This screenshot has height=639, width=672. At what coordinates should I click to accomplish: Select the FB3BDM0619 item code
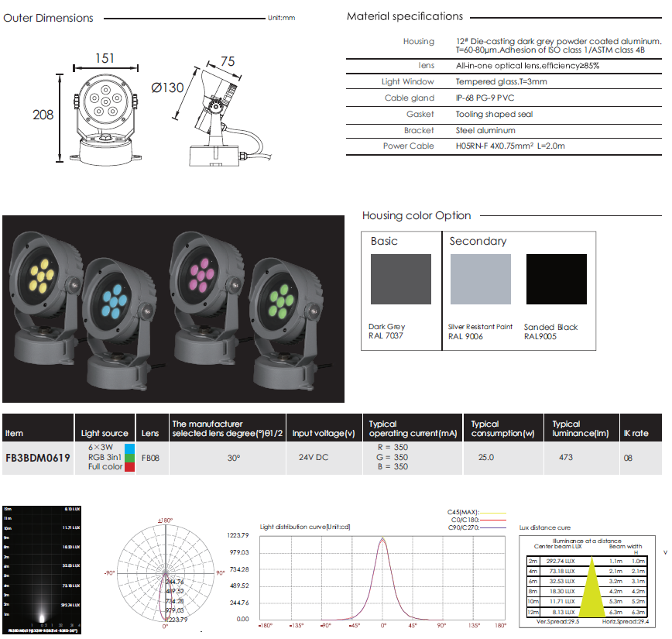coord(38,458)
